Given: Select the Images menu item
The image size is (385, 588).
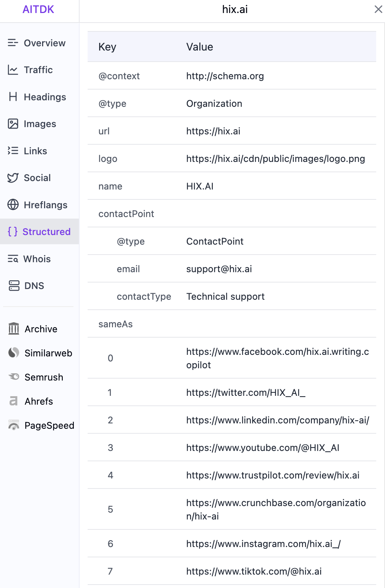Looking at the screenshot, I should point(39,124).
